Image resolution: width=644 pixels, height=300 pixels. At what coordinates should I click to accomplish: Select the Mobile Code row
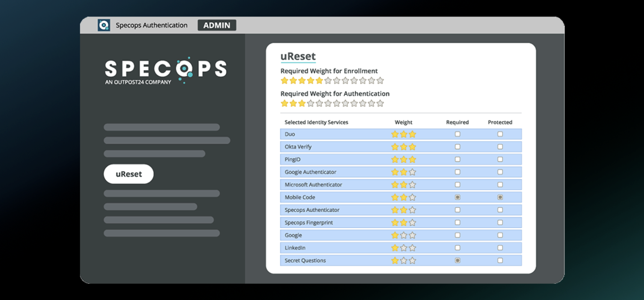[401, 197]
